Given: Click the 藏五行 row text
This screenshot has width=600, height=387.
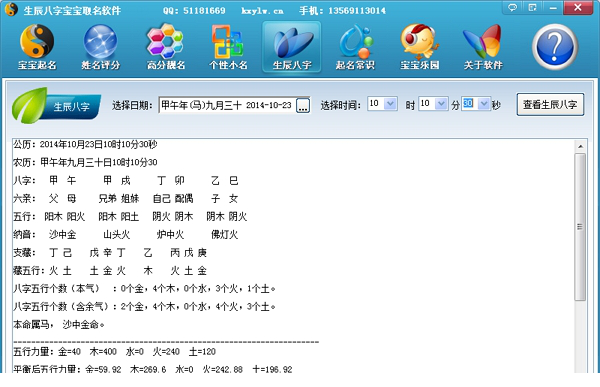Looking at the screenshot, I should click(x=110, y=270).
